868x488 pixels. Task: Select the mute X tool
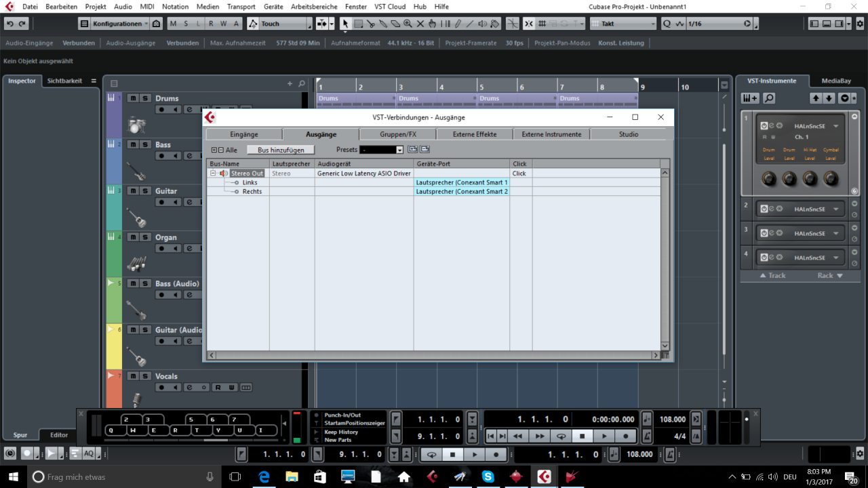pyautogui.click(x=420, y=24)
